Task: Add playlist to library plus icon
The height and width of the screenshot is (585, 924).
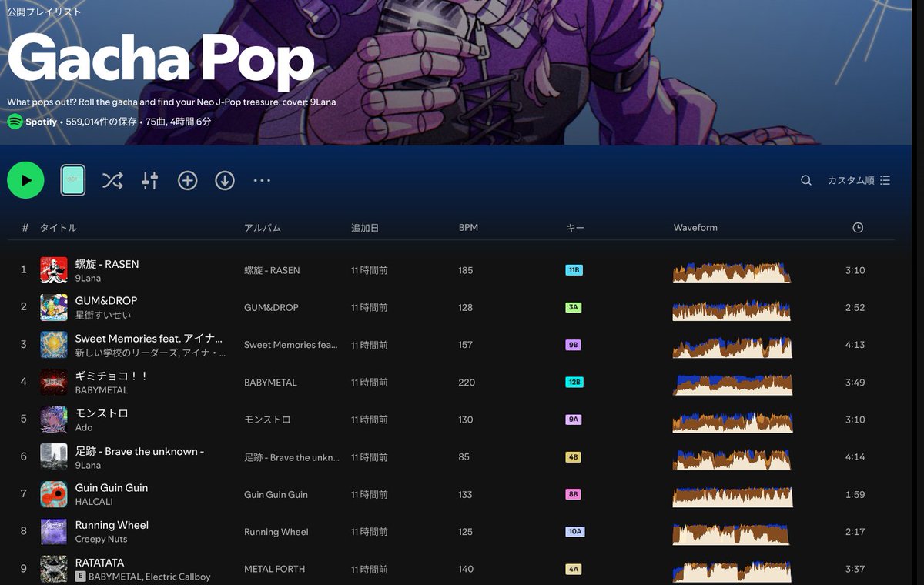Action: coord(187,180)
